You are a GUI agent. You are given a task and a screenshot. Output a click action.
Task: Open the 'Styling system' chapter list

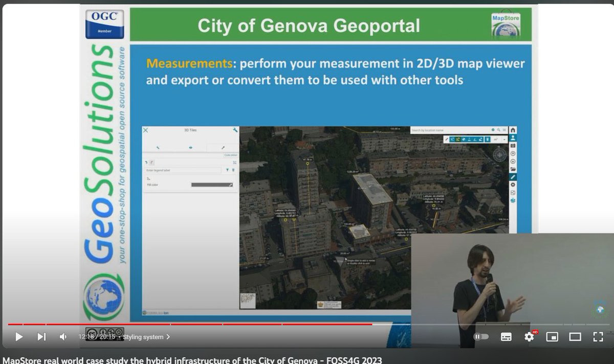[x=146, y=337]
